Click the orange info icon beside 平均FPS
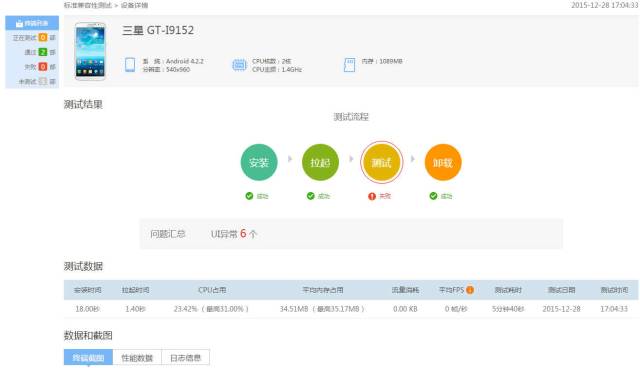 coord(470,290)
